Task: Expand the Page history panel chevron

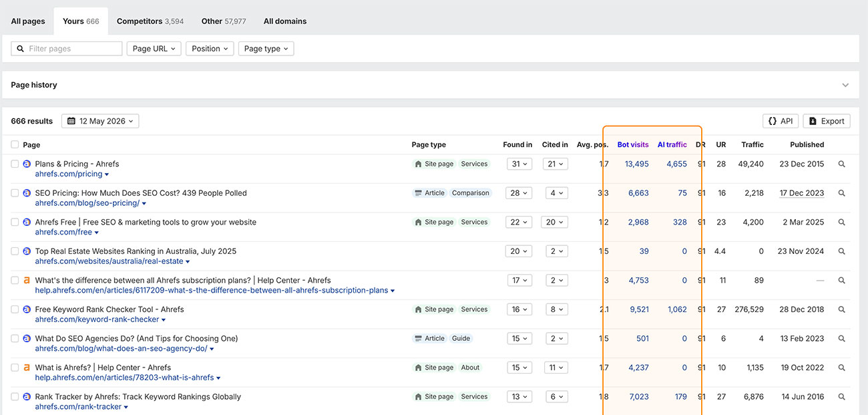Action: pyautogui.click(x=845, y=85)
